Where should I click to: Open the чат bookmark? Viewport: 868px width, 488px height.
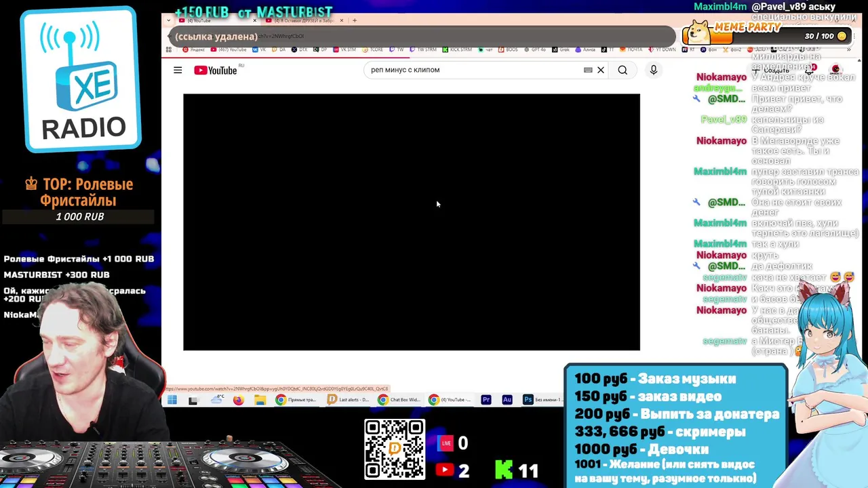485,49
